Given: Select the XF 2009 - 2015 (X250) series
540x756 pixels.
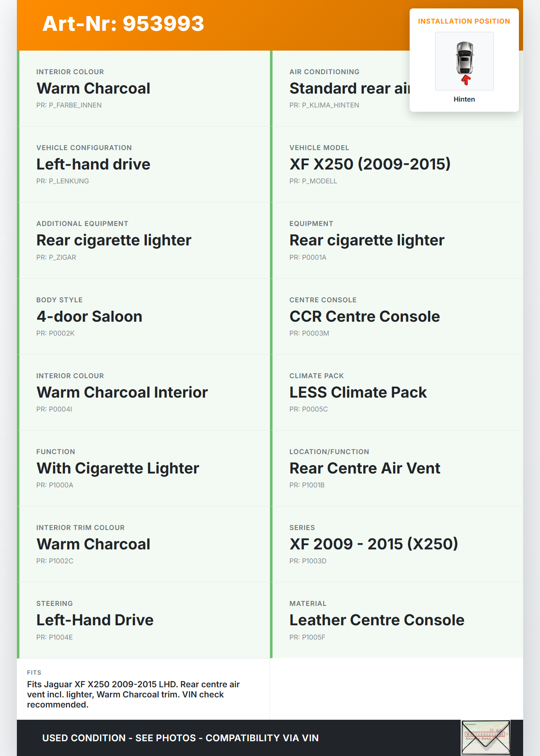Looking at the screenshot, I should tap(373, 544).
